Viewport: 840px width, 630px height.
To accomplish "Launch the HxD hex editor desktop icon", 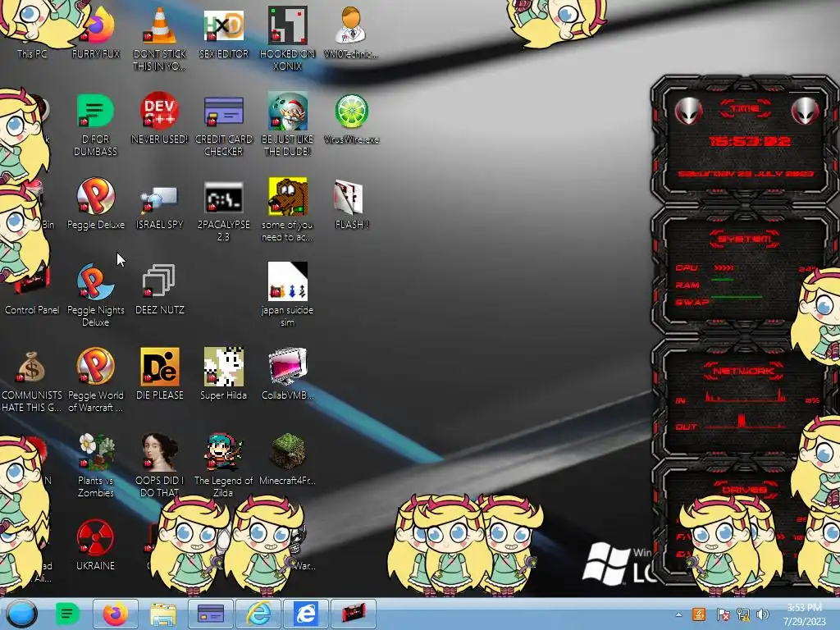I will tap(223, 33).
